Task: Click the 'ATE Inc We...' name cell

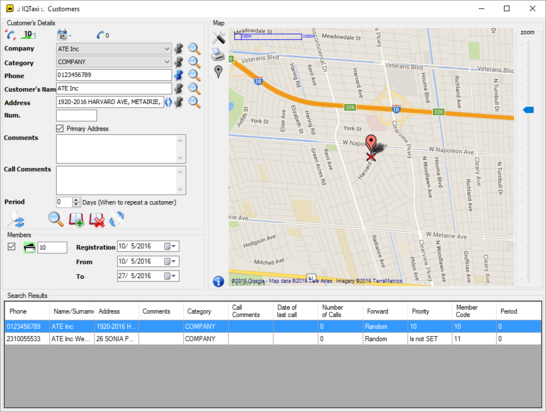Action: coord(72,339)
